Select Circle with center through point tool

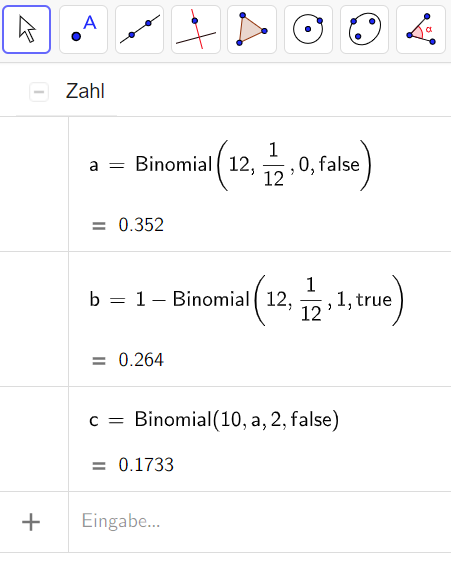pyautogui.click(x=308, y=30)
